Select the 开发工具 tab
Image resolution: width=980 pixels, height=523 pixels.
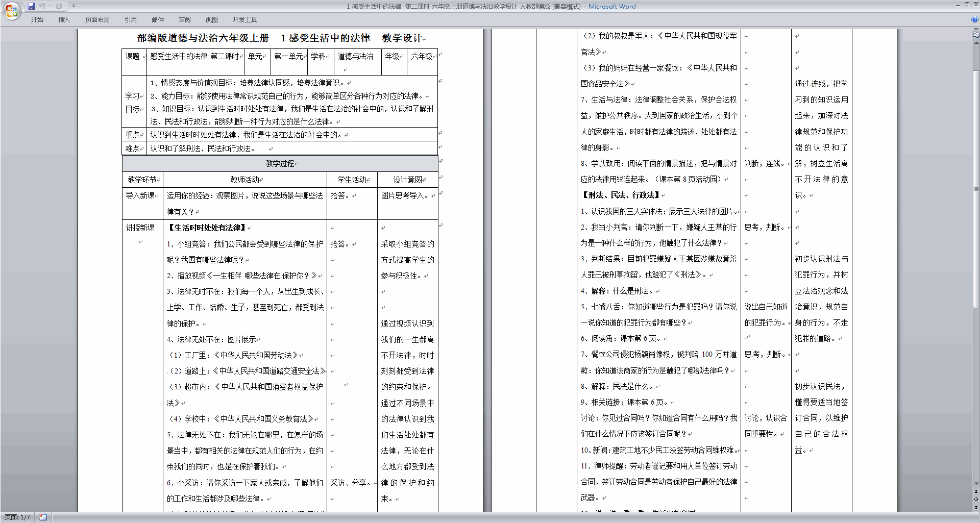tap(244, 19)
